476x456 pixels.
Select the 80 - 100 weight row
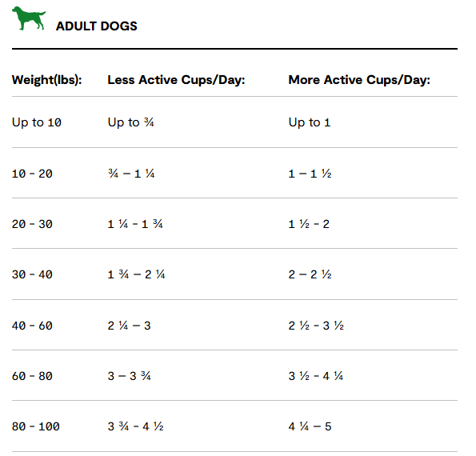pos(234,426)
